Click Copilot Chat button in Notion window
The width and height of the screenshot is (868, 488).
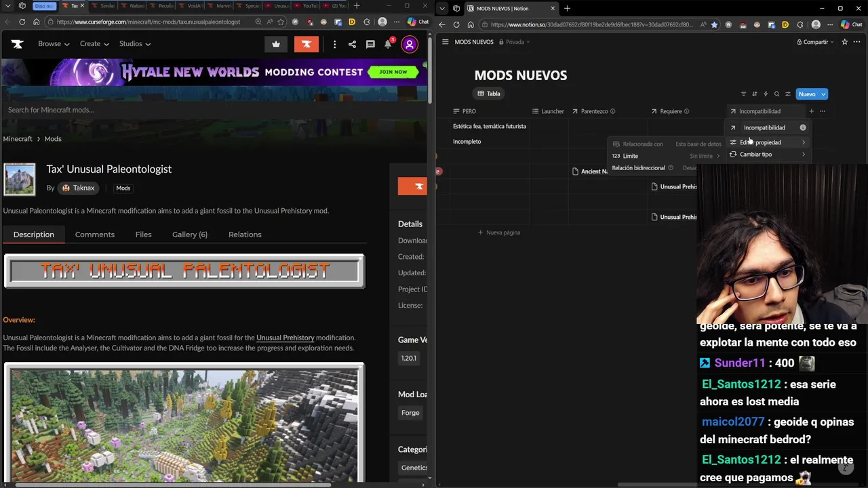click(852, 24)
